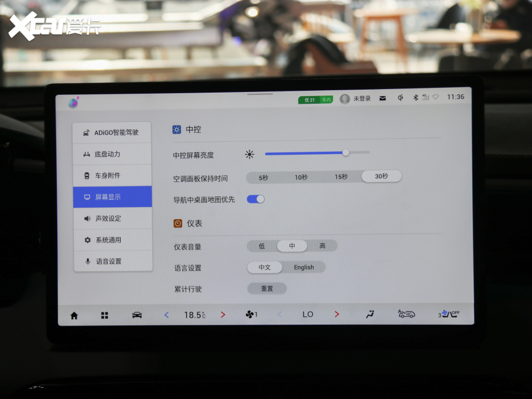This screenshot has width=532, height=399.
Task: Raise passenger temperature with right red arrow
Action: (336, 315)
